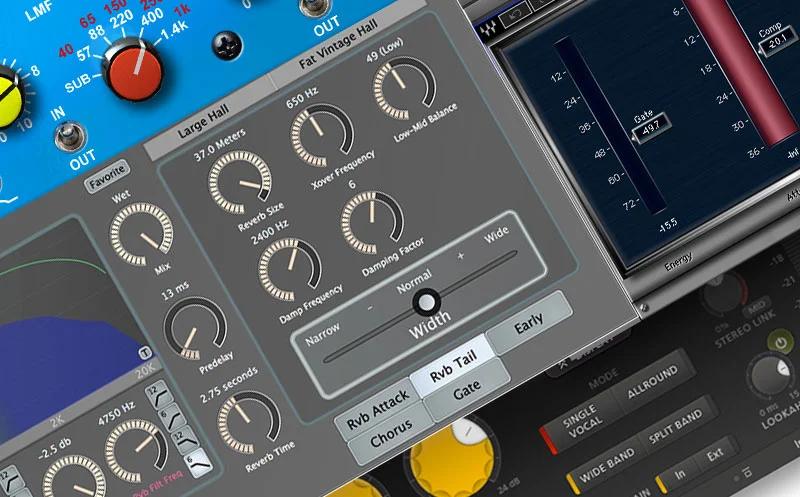
Task: Click the -15.5 energy readout
Action: [x=668, y=225]
